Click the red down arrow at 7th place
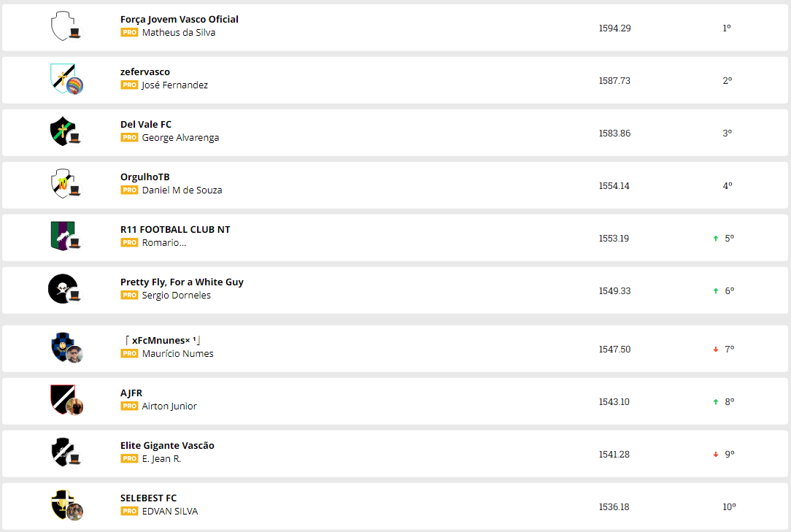The image size is (791, 532). click(716, 350)
